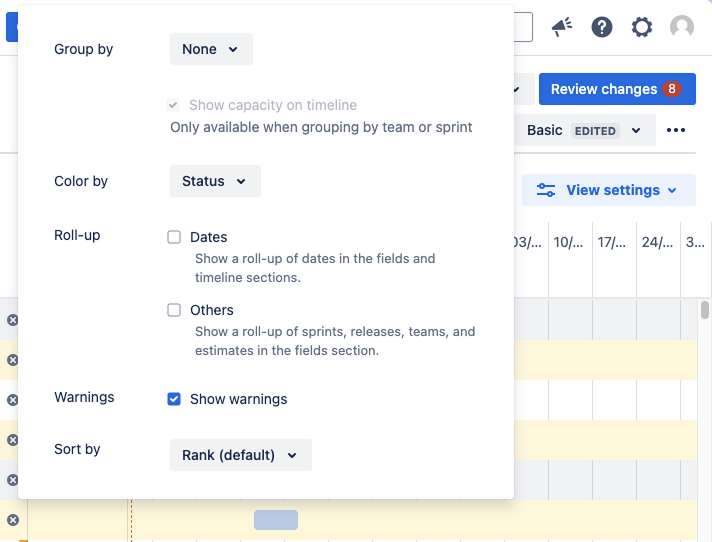Open the notifications megaphone icon
This screenshot has height=542, width=712.
click(562, 27)
